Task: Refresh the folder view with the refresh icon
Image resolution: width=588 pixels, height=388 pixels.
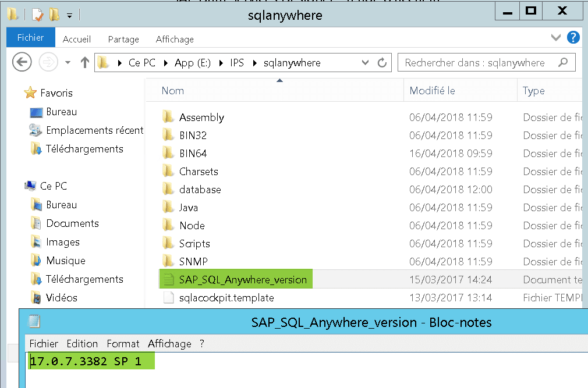Action: (381, 62)
